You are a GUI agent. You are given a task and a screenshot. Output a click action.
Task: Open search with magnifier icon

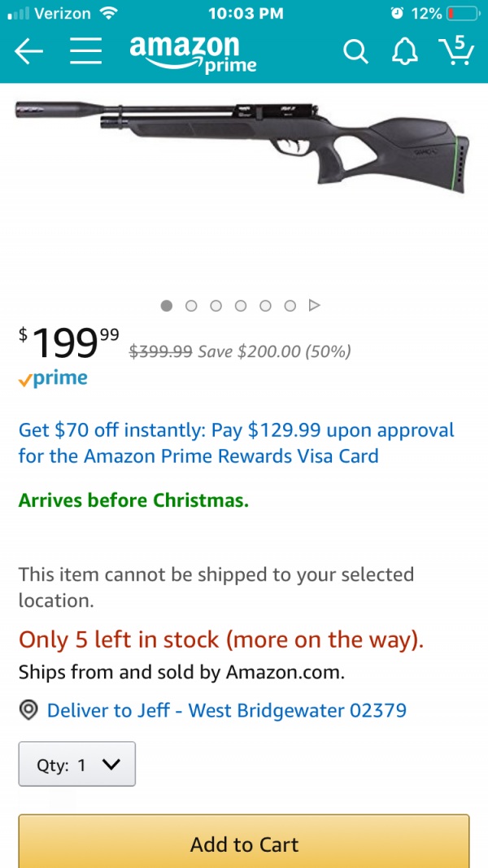pyautogui.click(x=355, y=52)
